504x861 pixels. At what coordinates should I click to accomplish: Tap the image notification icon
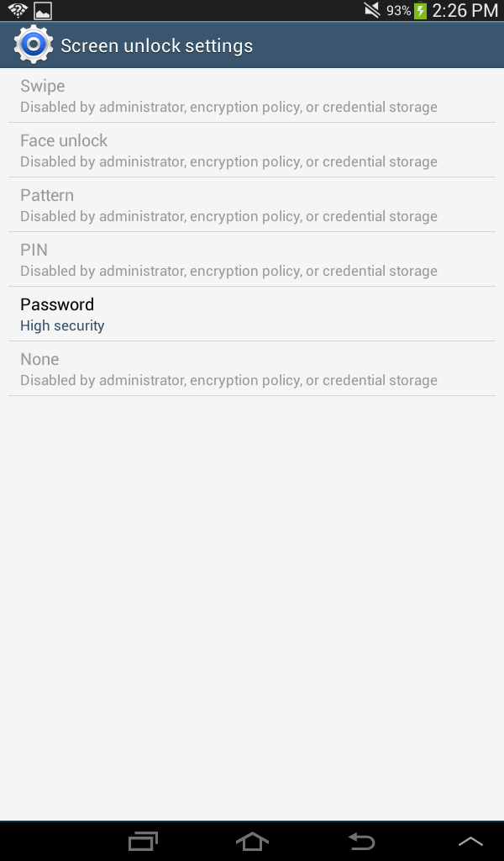[x=42, y=11]
